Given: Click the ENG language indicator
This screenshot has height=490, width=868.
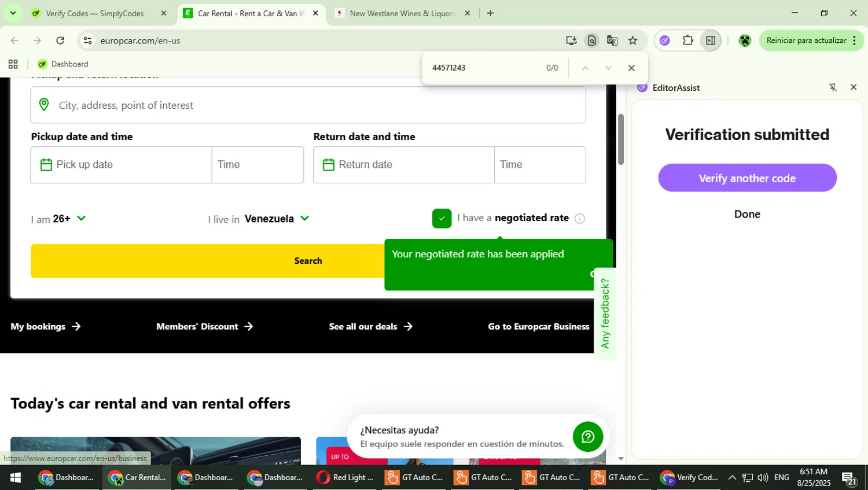Looking at the screenshot, I should [782, 478].
